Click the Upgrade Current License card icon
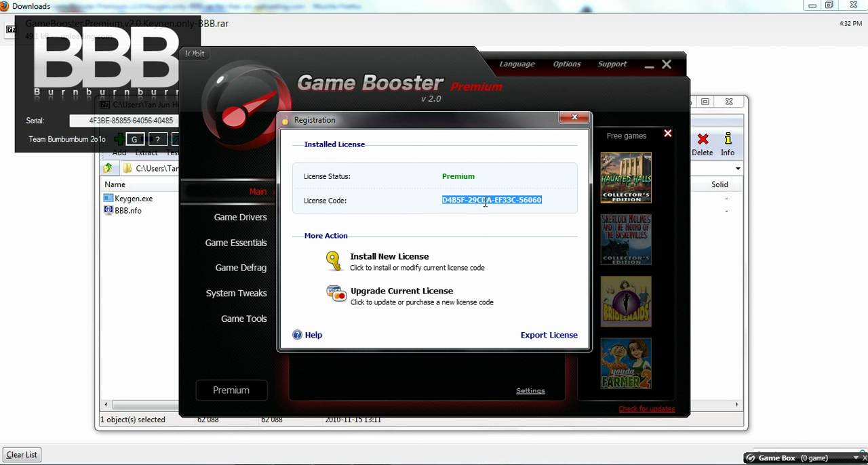 click(336, 294)
